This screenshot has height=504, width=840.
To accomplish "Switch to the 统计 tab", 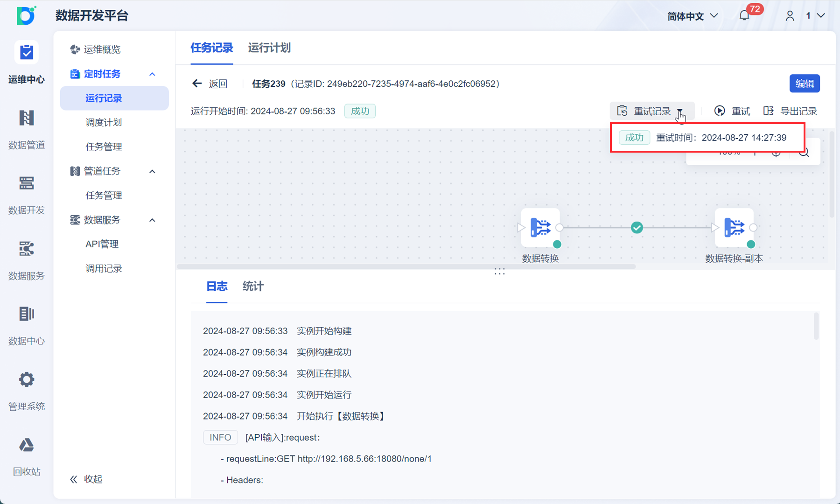I will [x=253, y=286].
